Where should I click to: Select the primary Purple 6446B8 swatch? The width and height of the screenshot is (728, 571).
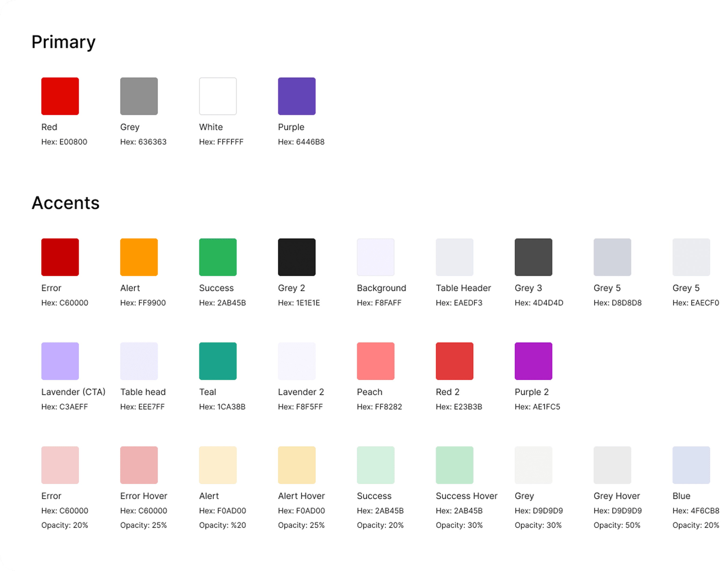296,96
